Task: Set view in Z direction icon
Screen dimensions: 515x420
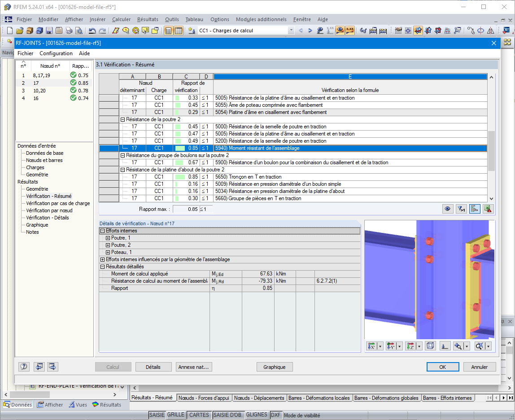Action: pyautogui.click(x=410, y=346)
